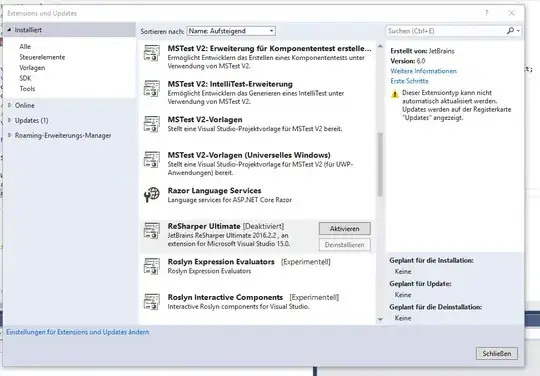Select the Steuerelemente category
The width and height of the screenshot is (540, 376).
click(x=42, y=57)
